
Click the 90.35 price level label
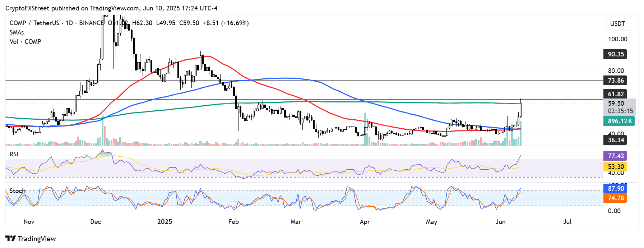(x=615, y=54)
